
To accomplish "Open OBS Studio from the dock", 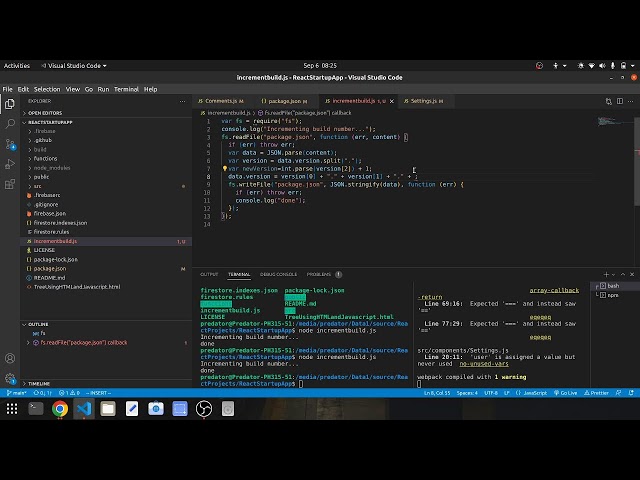I will pos(204,409).
